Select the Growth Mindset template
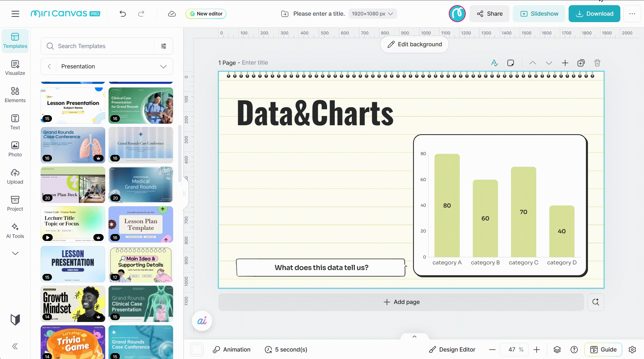This screenshot has height=359, width=644. (x=73, y=304)
